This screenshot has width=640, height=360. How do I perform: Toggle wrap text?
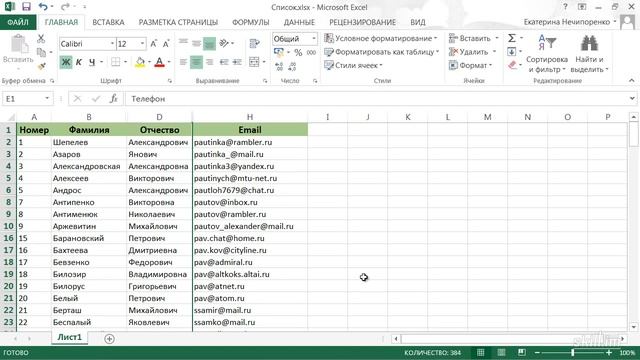[254, 43]
